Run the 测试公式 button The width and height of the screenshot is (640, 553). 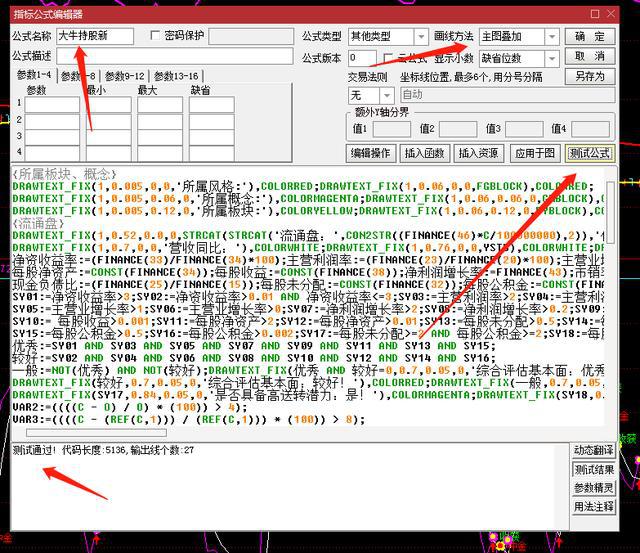590,153
